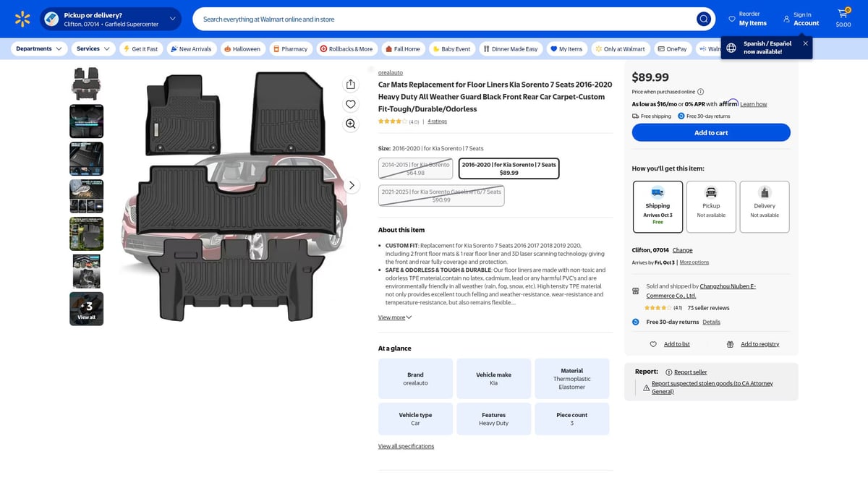Expand the Pickup or delivery selector

pyautogui.click(x=111, y=19)
